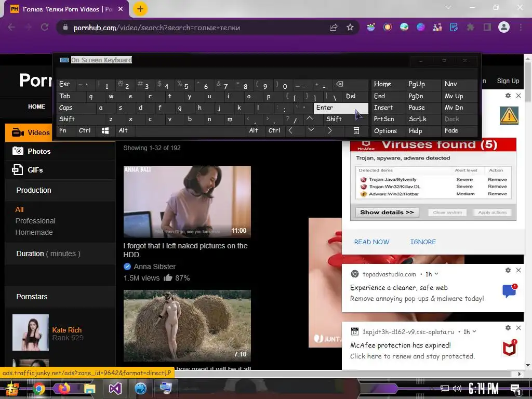The image size is (532, 399).
Task: Open File Explorer from the taskbar
Action: (89, 388)
